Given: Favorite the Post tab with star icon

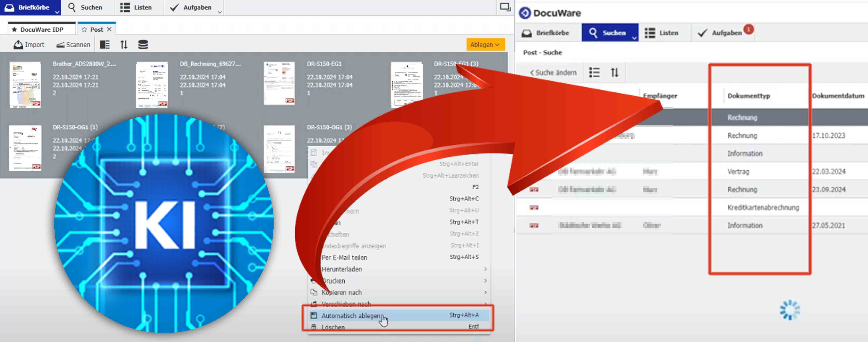Looking at the screenshot, I should click(84, 30).
